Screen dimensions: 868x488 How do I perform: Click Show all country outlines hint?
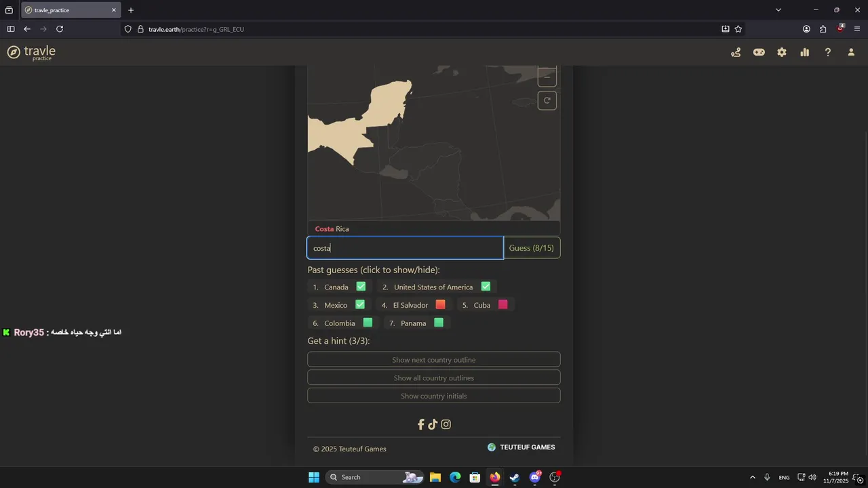click(x=434, y=378)
